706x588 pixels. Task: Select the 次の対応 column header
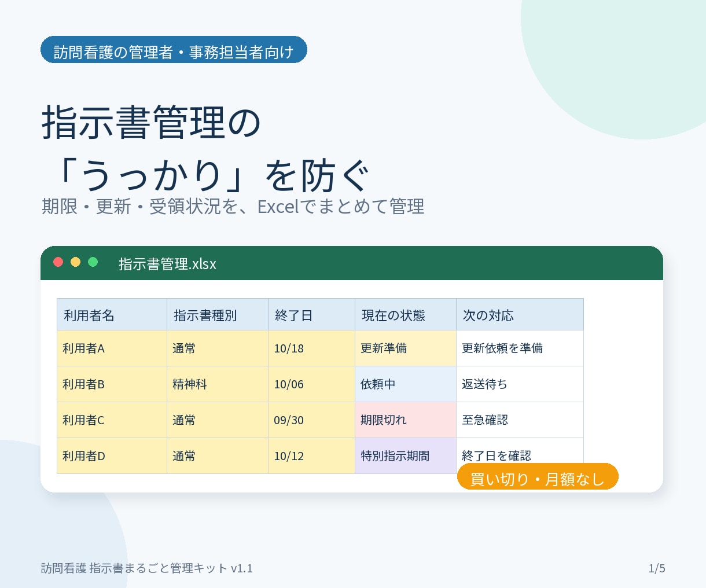(x=520, y=315)
